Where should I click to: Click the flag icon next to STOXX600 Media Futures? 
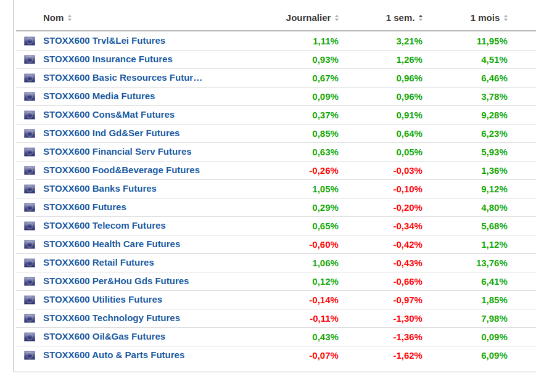click(30, 97)
